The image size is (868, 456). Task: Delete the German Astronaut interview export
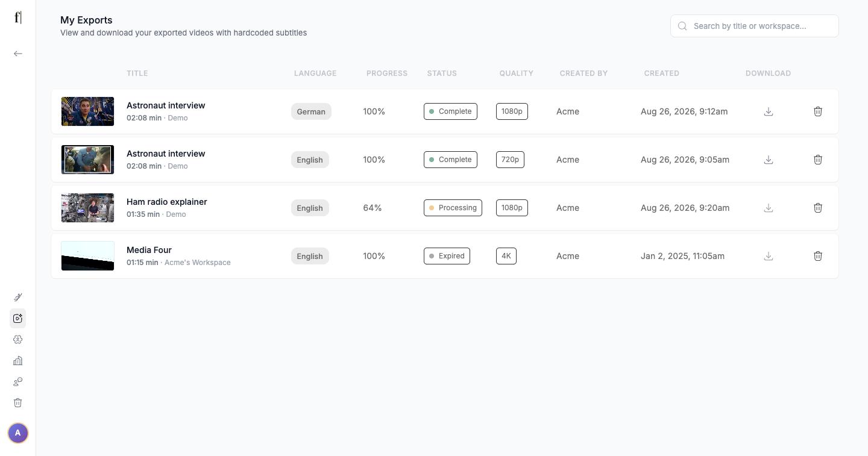coord(818,111)
